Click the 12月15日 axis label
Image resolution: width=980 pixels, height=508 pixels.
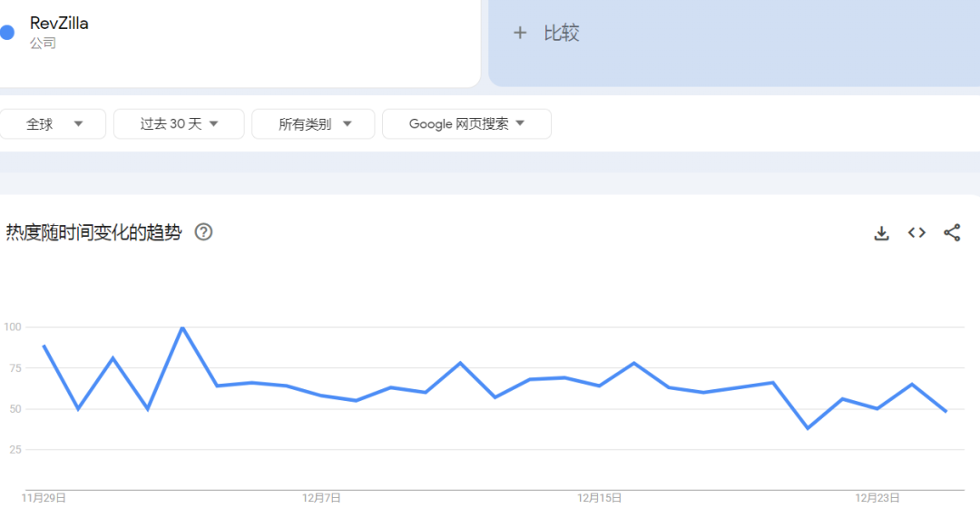click(x=600, y=498)
